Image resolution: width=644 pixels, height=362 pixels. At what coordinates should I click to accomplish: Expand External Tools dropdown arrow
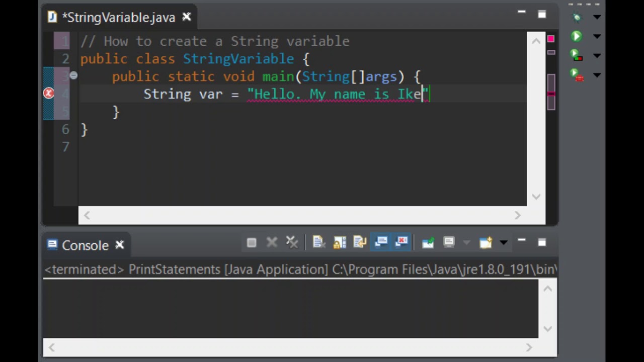[597, 75]
